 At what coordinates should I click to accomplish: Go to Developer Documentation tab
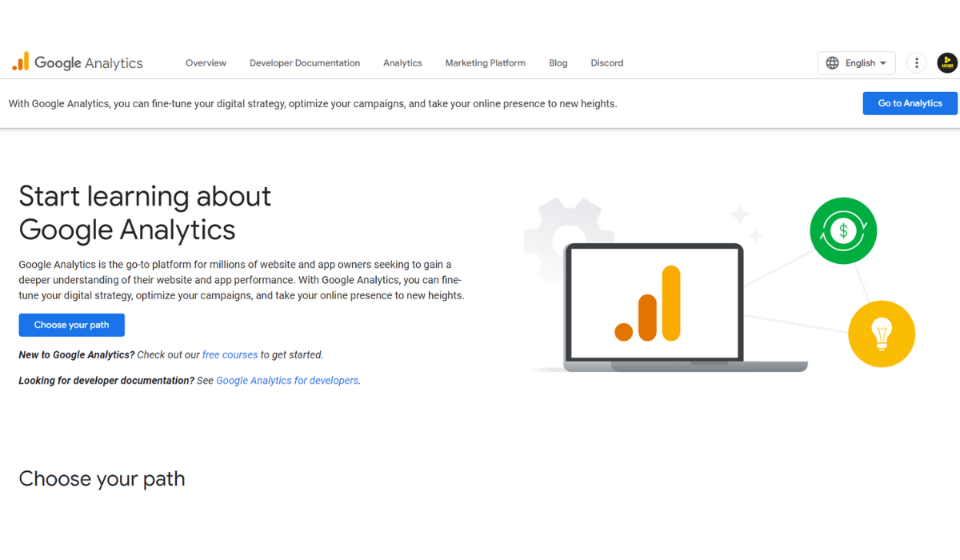click(x=305, y=63)
